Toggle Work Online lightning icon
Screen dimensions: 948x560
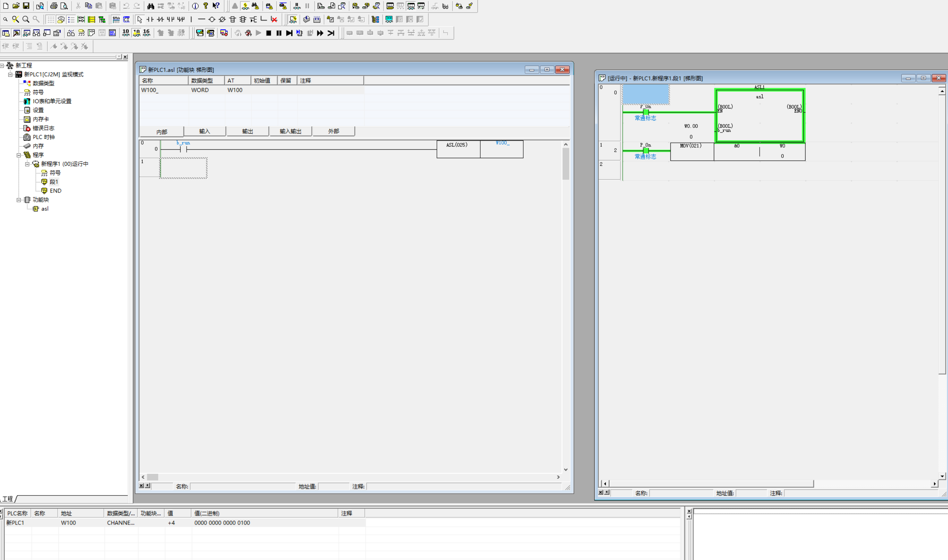245,6
